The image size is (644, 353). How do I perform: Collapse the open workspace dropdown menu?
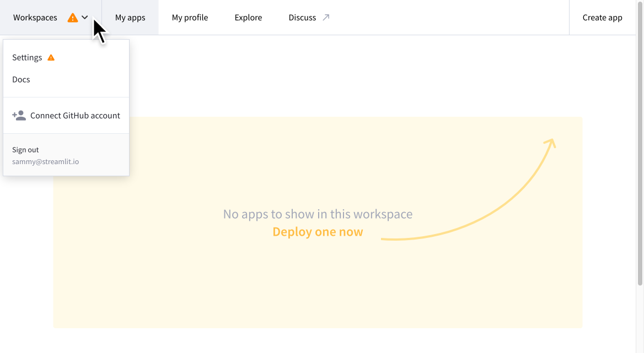tap(85, 17)
